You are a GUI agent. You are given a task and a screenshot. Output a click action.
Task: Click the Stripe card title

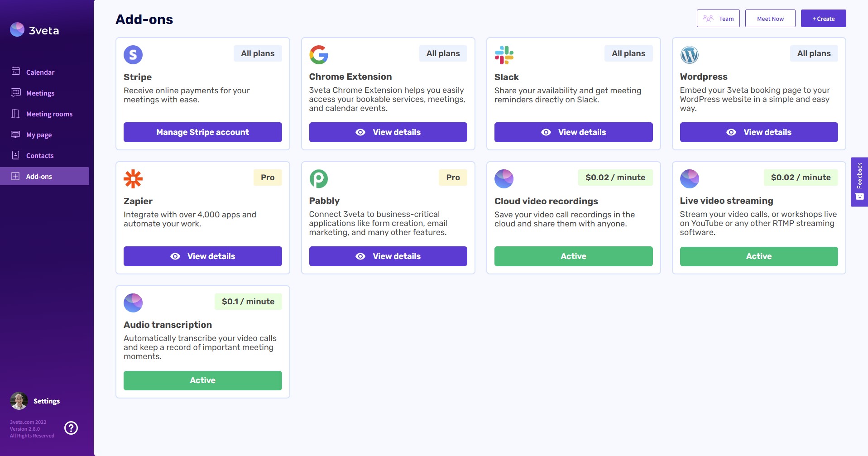tap(138, 77)
